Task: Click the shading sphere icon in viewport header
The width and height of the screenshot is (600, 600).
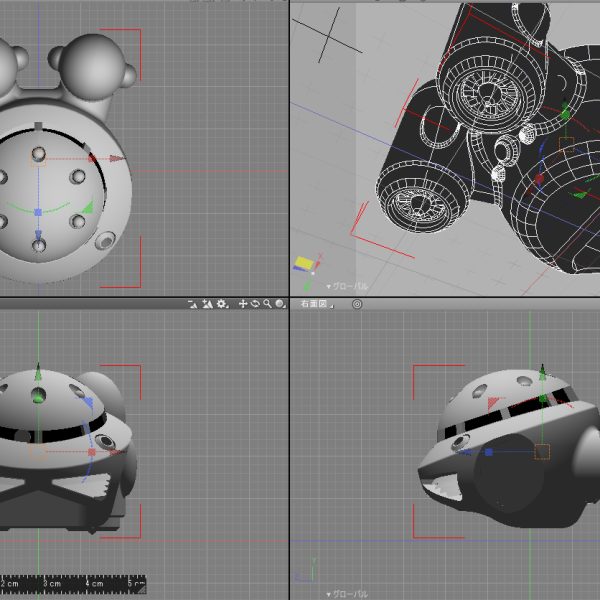Action: click(280, 303)
